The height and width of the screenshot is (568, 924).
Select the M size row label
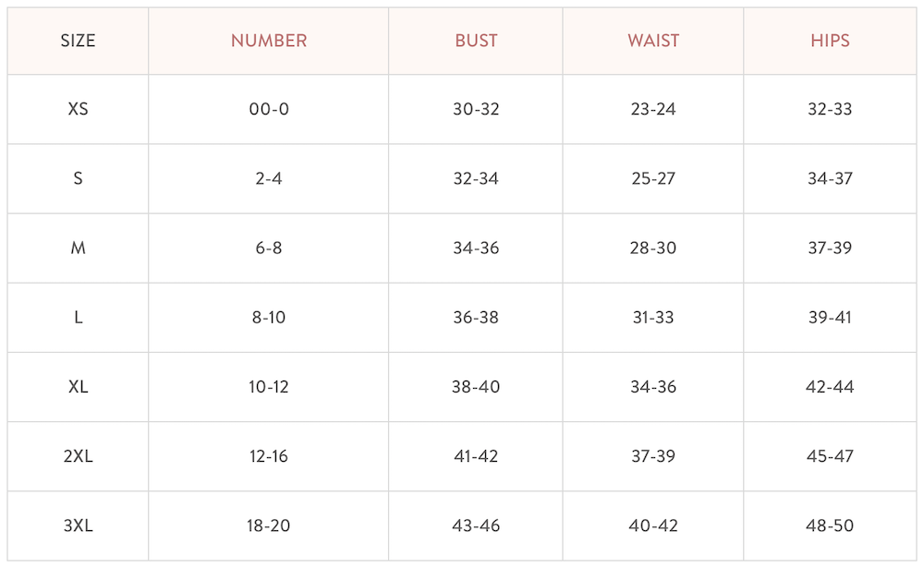tap(78, 248)
